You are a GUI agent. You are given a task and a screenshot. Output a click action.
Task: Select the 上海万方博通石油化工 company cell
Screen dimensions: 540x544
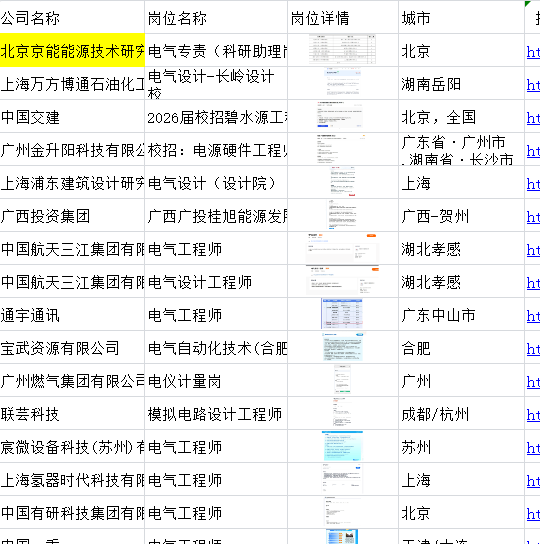(72, 83)
